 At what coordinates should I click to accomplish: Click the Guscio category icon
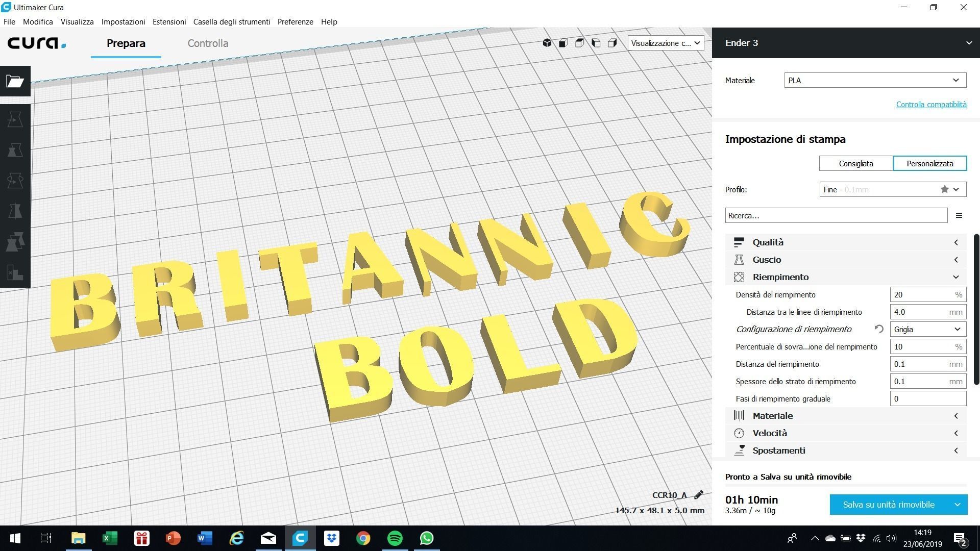click(739, 260)
